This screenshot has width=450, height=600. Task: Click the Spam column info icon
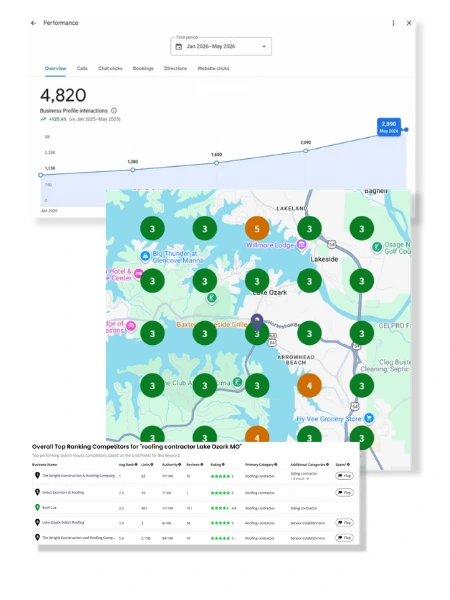tap(348, 465)
